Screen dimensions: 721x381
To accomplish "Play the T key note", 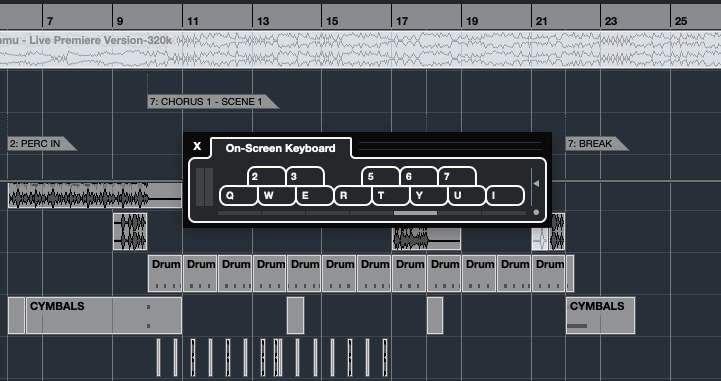I will [391, 196].
